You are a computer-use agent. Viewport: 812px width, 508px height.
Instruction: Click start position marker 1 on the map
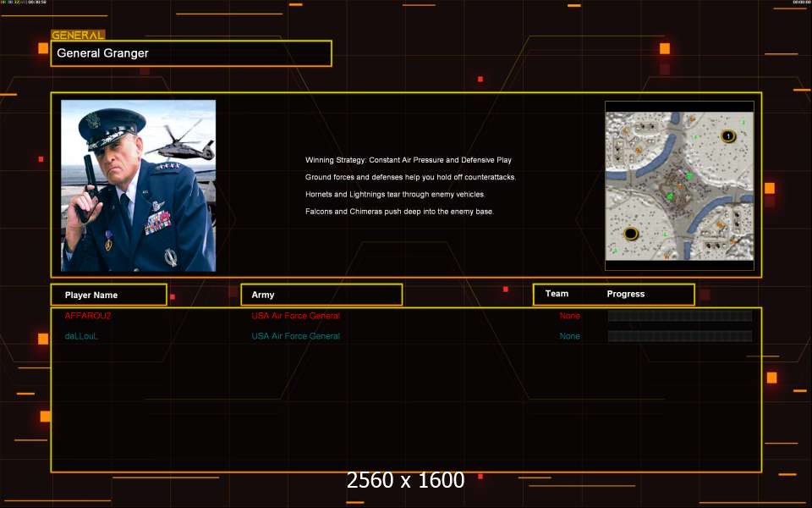727,136
